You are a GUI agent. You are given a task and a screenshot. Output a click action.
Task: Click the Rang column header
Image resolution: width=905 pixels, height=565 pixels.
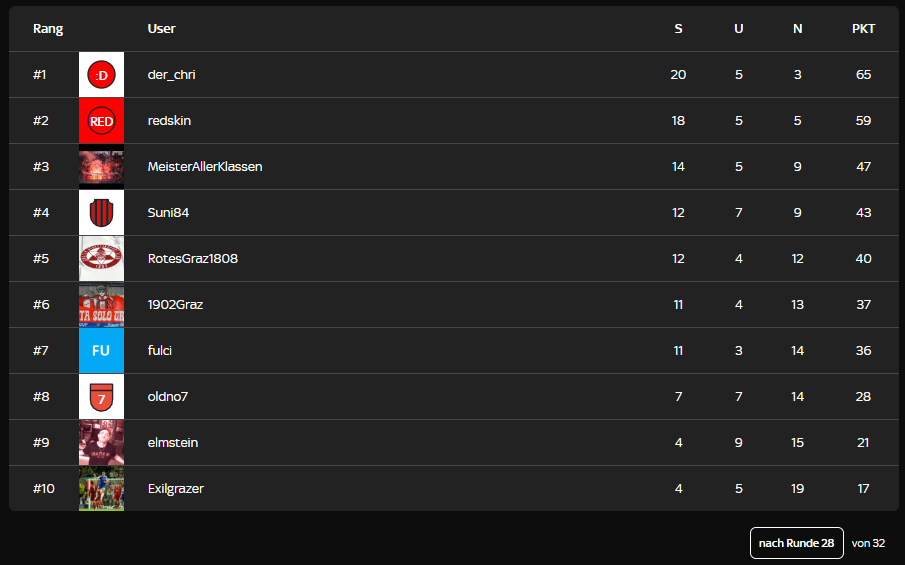[48, 29]
